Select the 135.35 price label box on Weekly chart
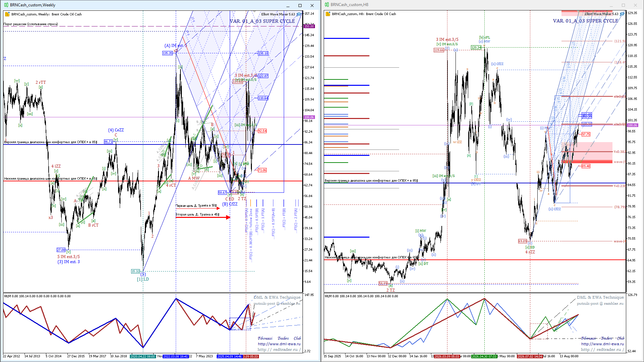The height and width of the screenshot is (362, 644). tap(167, 53)
